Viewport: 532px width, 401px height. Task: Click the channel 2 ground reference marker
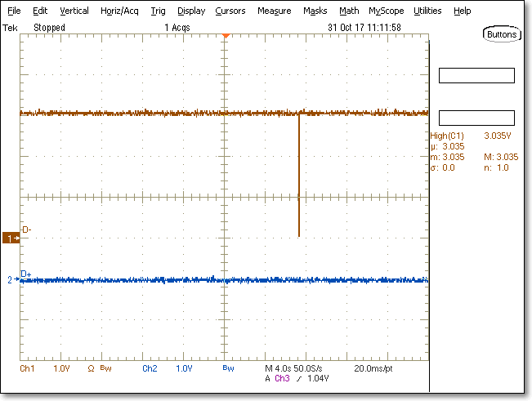click(x=13, y=279)
